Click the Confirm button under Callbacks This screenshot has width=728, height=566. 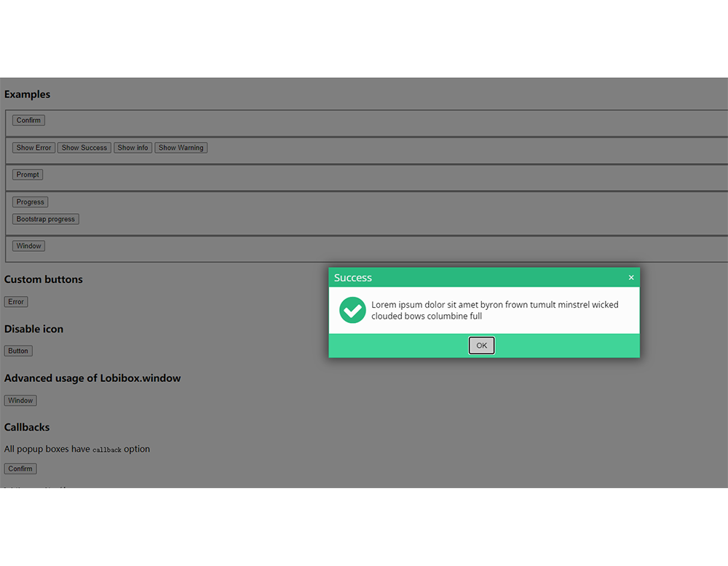click(x=20, y=469)
